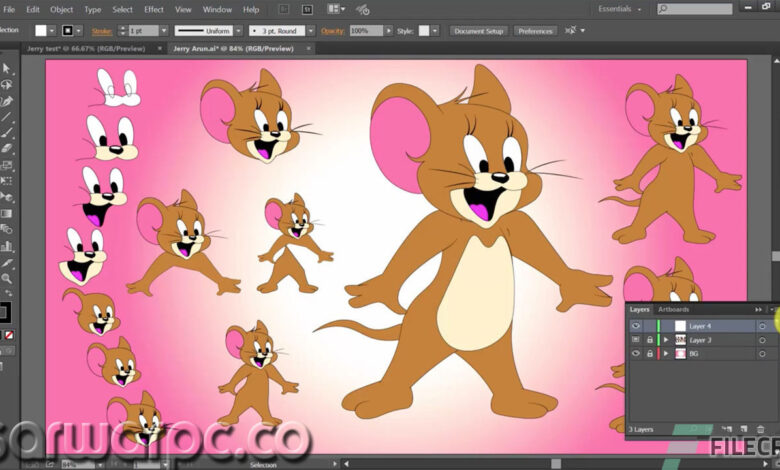780x470 pixels.
Task: Click the Opacity 100% input field
Action: pyautogui.click(x=366, y=30)
